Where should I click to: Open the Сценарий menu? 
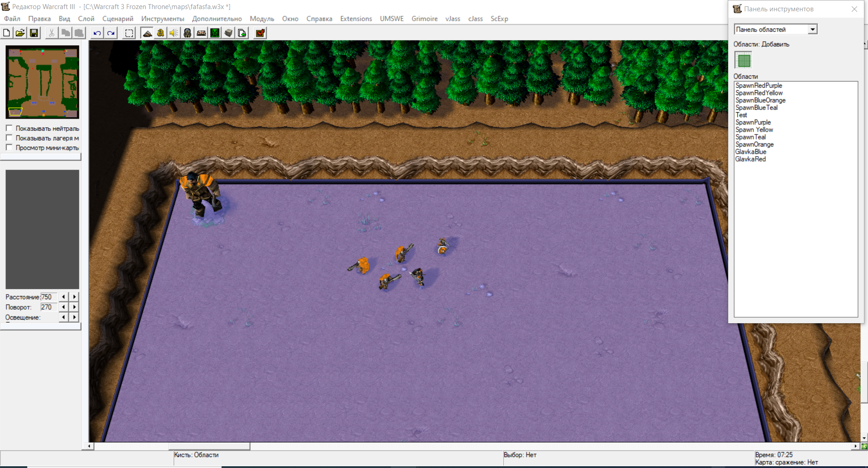click(118, 19)
